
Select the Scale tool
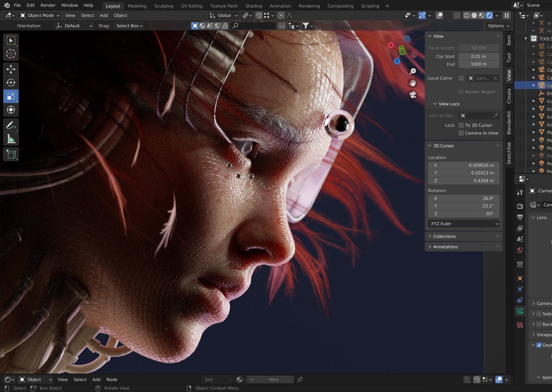coord(11,97)
